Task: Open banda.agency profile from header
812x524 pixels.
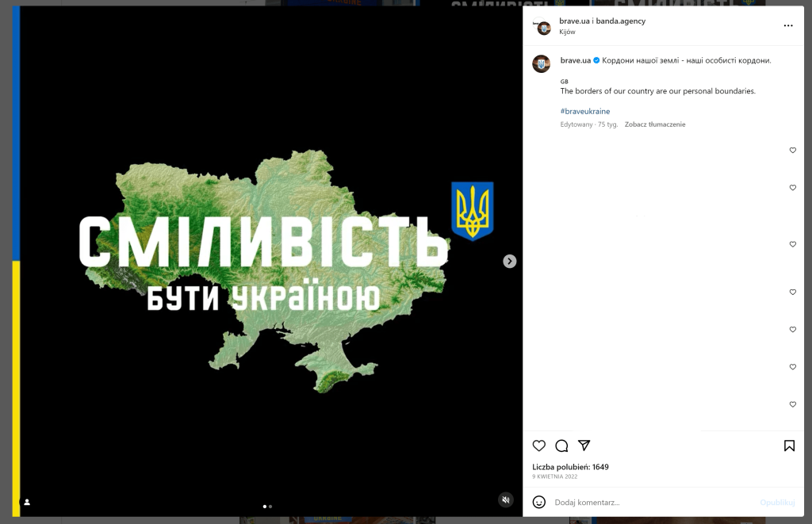Action: [x=620, y=21]
